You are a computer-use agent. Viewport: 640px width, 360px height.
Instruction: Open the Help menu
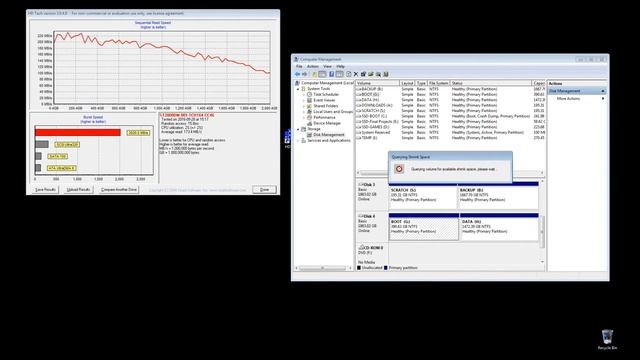pos(340,66)
